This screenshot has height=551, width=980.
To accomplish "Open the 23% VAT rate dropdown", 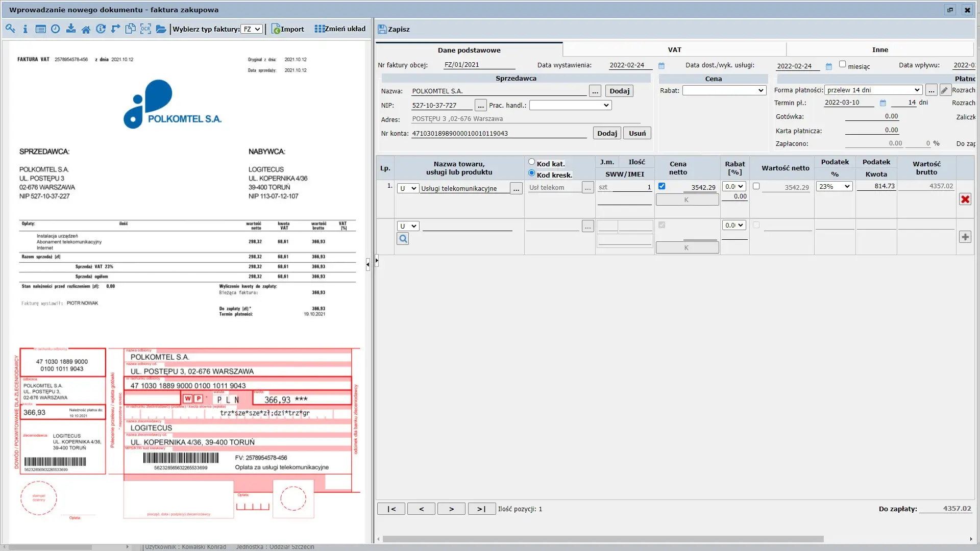I will point(834,186).
